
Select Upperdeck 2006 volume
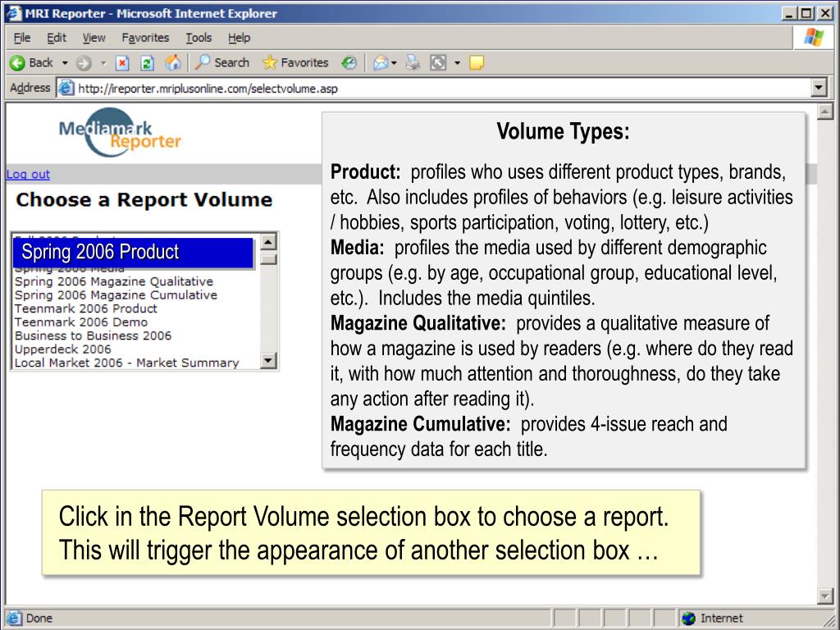point(62,349)
